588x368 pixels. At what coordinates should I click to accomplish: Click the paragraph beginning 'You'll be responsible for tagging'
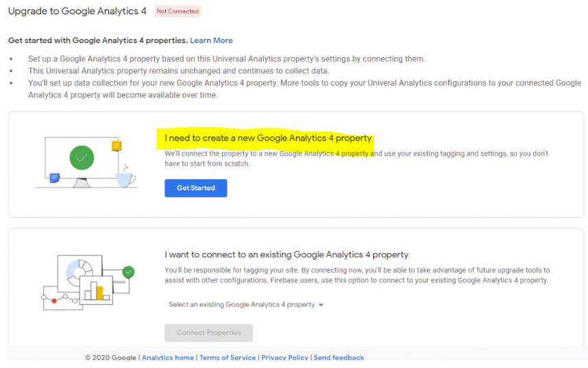pyautogui.click(x=357, y=275)
